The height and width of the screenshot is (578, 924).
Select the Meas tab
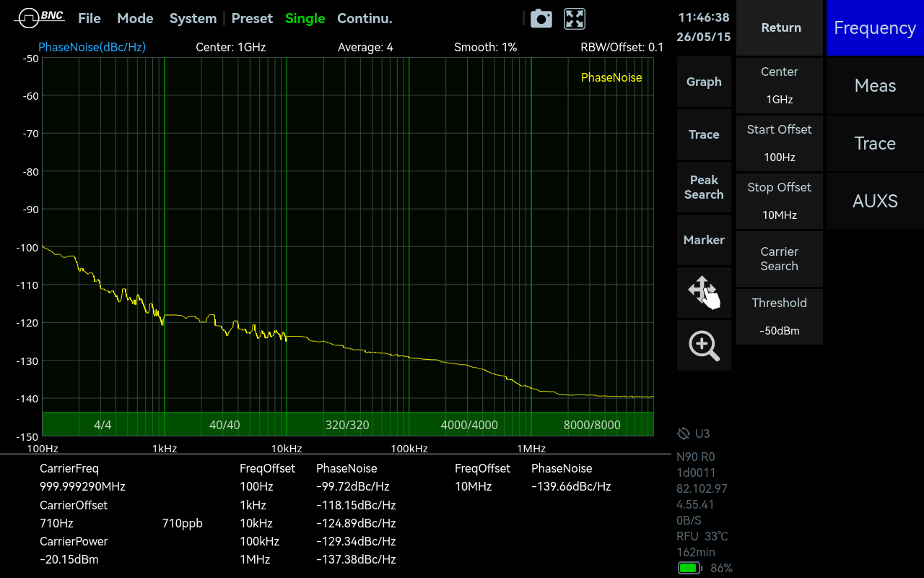click(x=875, y=85)
